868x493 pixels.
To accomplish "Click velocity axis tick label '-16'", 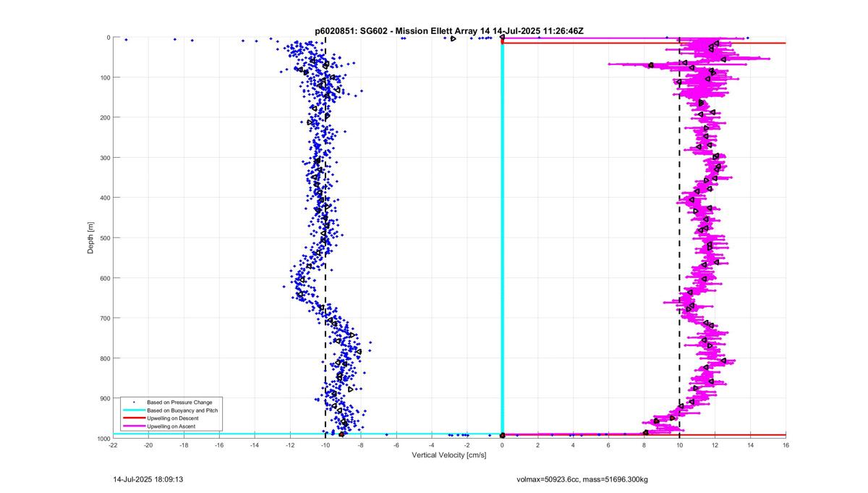I will [219, 444].
